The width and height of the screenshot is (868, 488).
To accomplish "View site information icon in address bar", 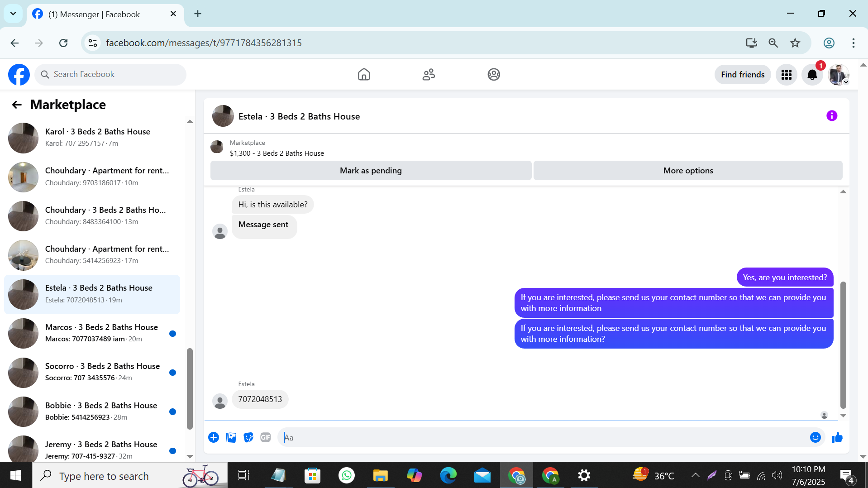I will click(x=93, y=43).
